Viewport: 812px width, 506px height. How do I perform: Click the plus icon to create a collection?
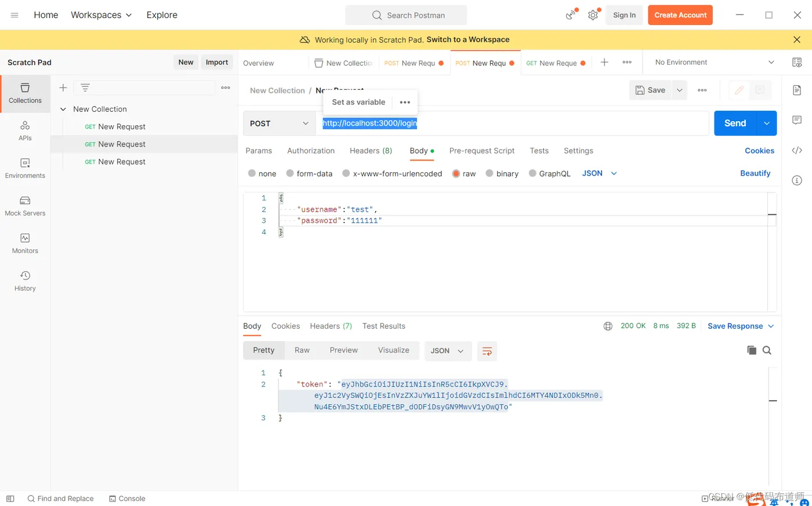[63, 88]
